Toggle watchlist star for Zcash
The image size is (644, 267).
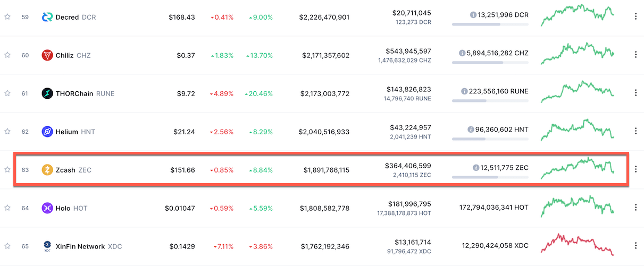click(x=7, y=170)
